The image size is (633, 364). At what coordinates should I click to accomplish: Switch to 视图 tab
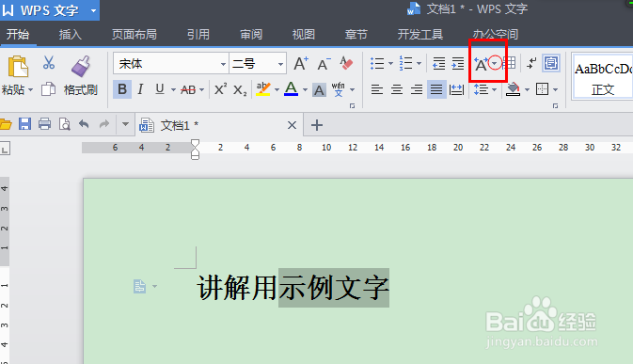point(304,35)
